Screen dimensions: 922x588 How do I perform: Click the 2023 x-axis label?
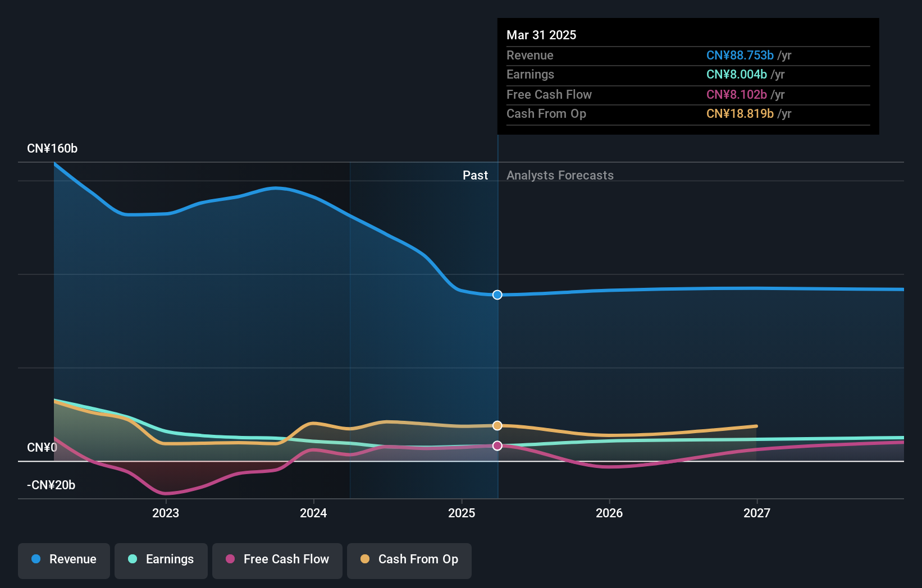(x=166, y=513)
